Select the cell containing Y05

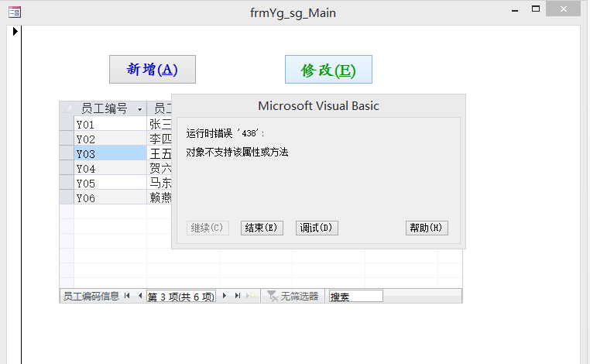(x=110, y=183)
